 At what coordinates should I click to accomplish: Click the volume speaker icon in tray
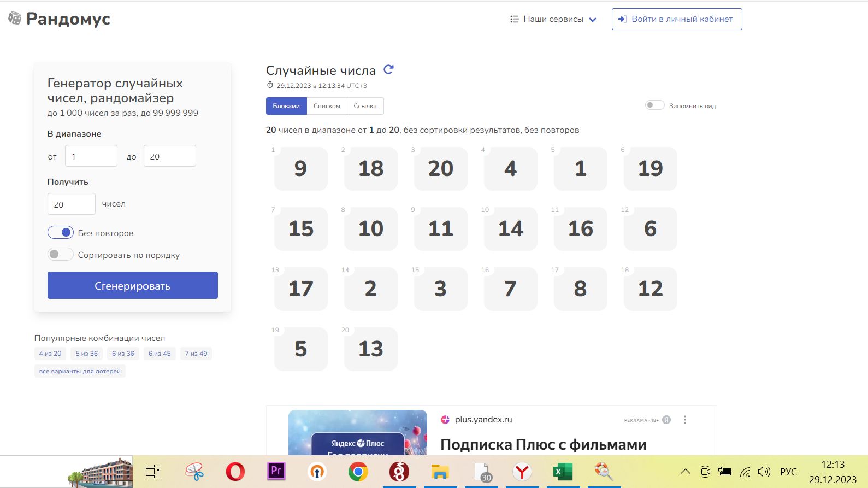pyautogui.click(x=764, y=472)
